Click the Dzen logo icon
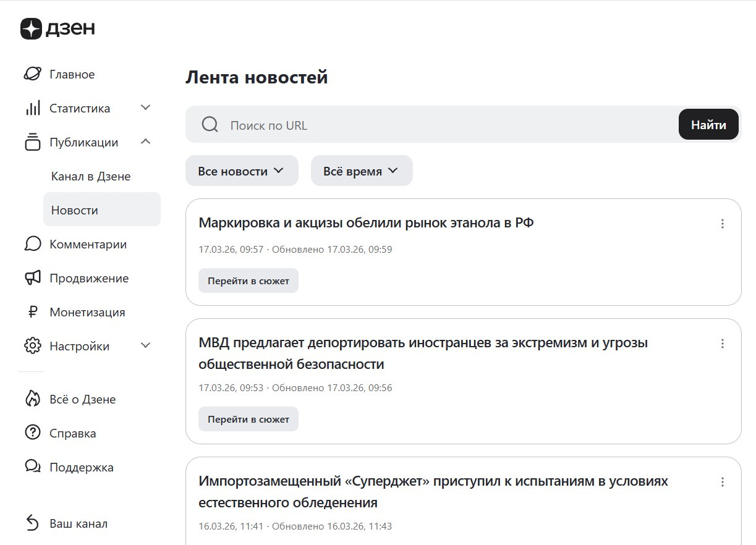The image size is (756, 545). 32,28
